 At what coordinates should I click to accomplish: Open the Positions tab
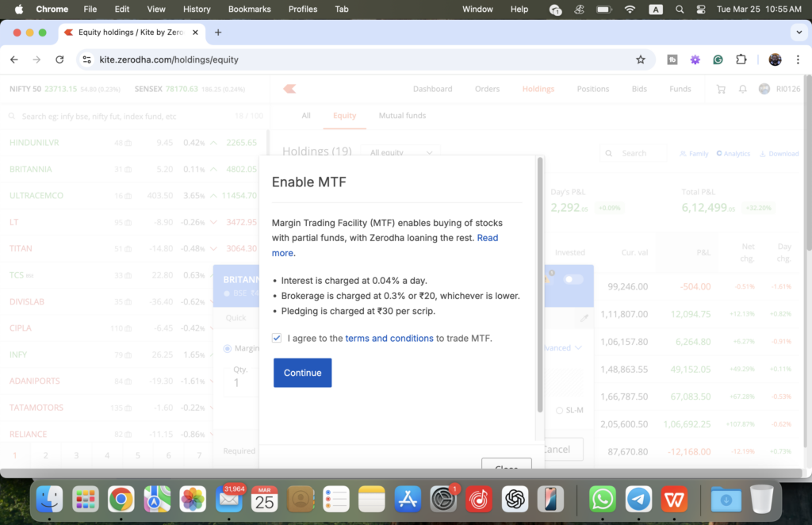(593, 89)
